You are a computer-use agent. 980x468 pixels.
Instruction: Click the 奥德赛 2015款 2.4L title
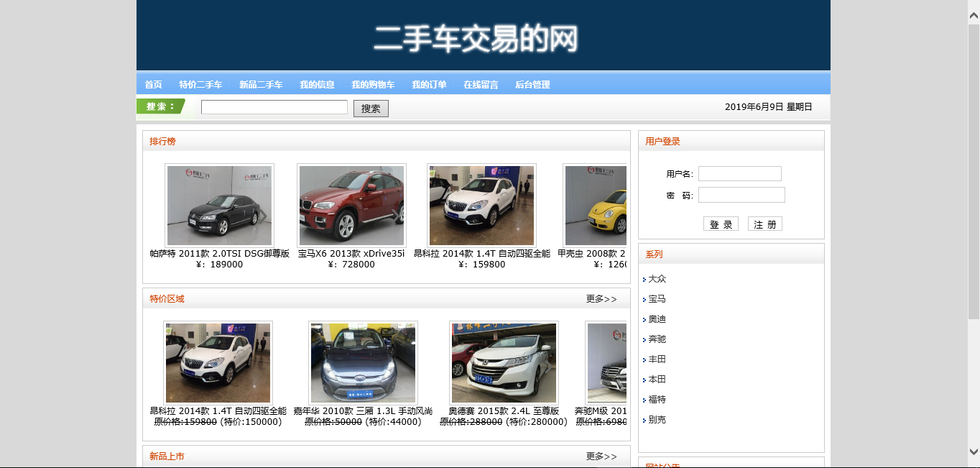504,411
